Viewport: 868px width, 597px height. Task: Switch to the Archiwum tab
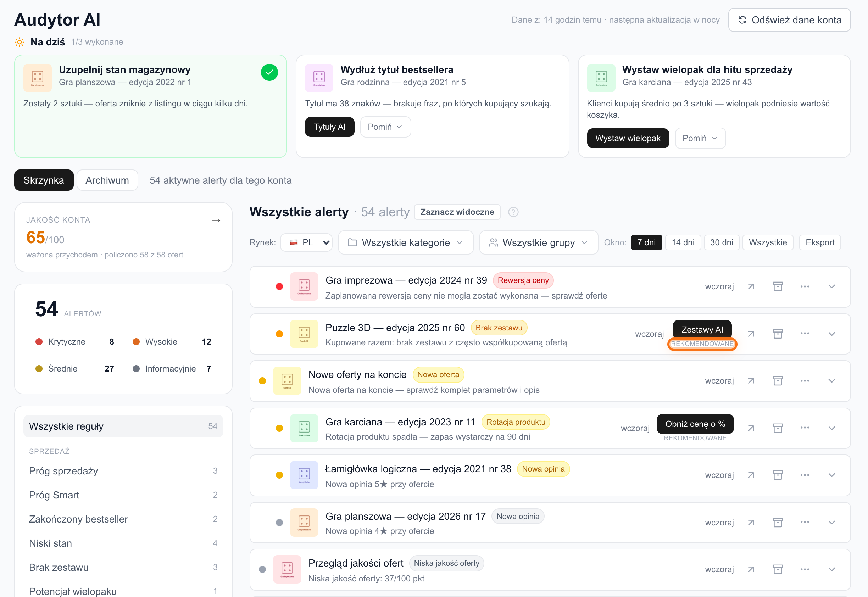107,180
